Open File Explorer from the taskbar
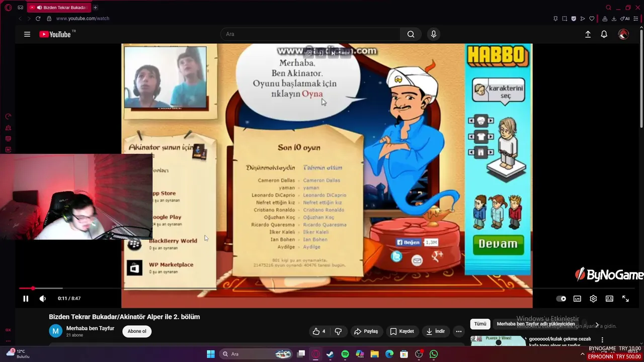The image size is (644, 362). click(x=374, y=354)
